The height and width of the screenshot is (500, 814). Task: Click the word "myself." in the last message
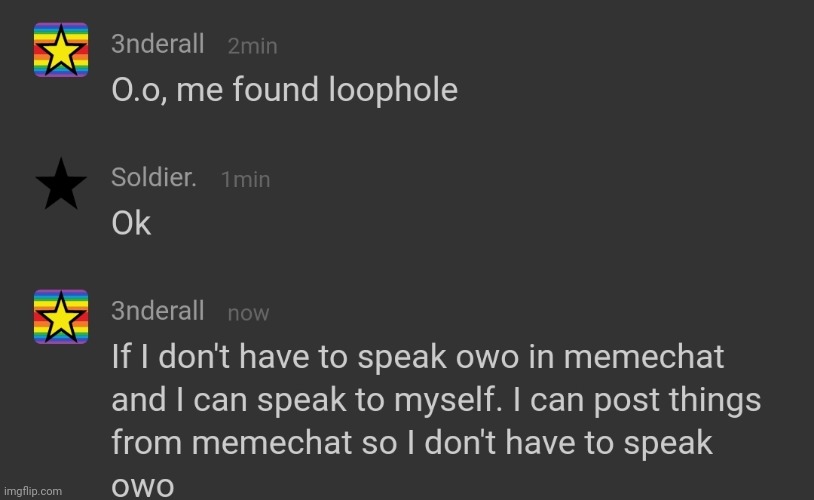pyautogui.click(x=449, y=402)
